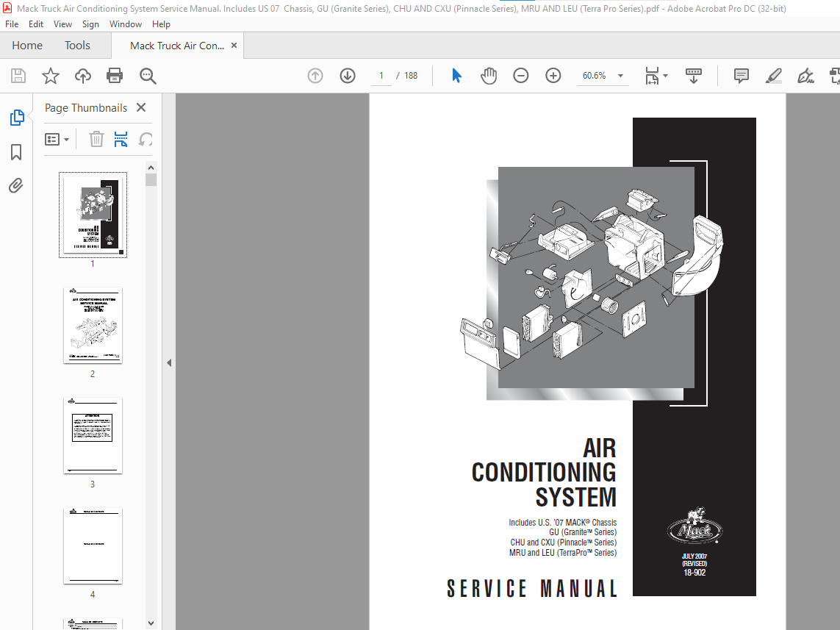
Task: Open the View menu
Action: click(62, 24)
